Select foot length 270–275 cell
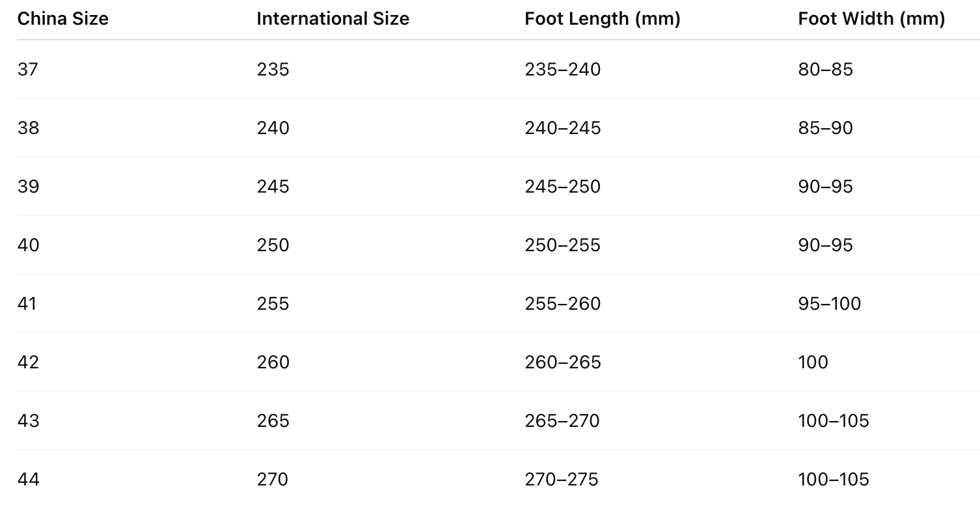This screenshot has height=505, width=980. (x=561, y=480)
